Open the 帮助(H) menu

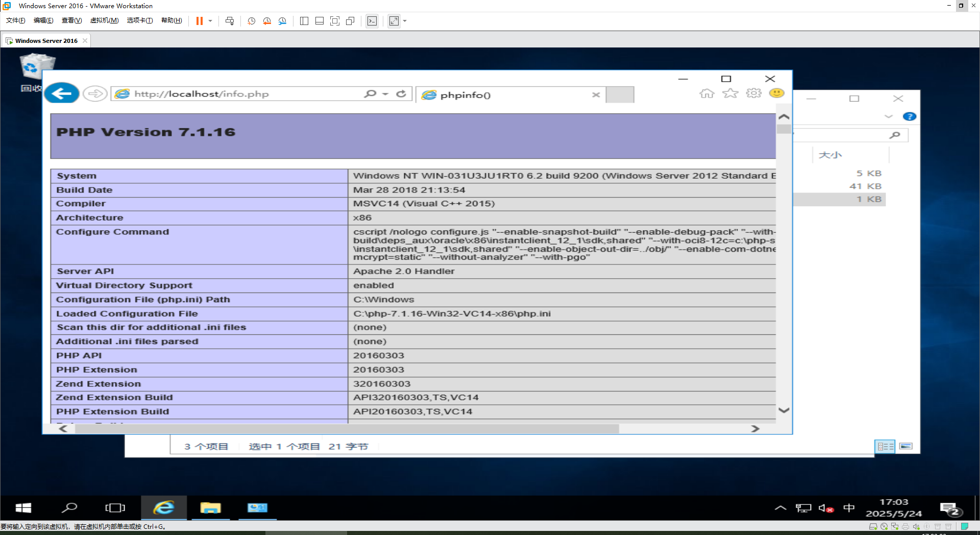(x=171, y=20)
